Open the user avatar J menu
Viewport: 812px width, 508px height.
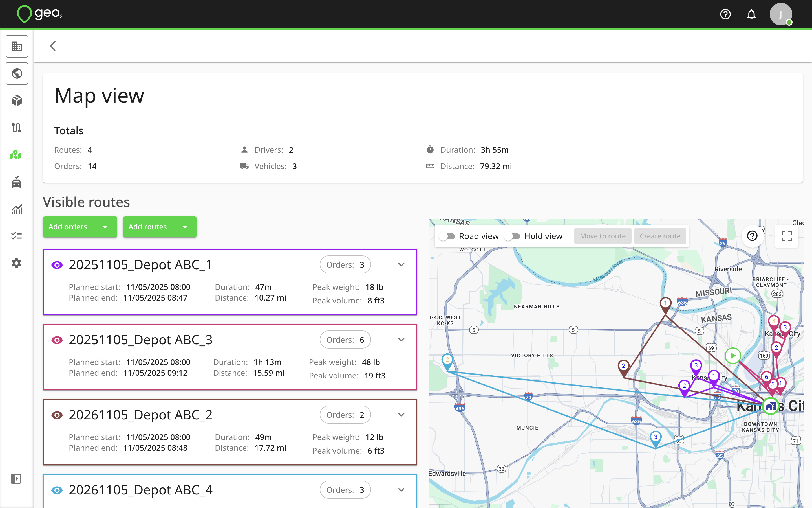point(781,14)
